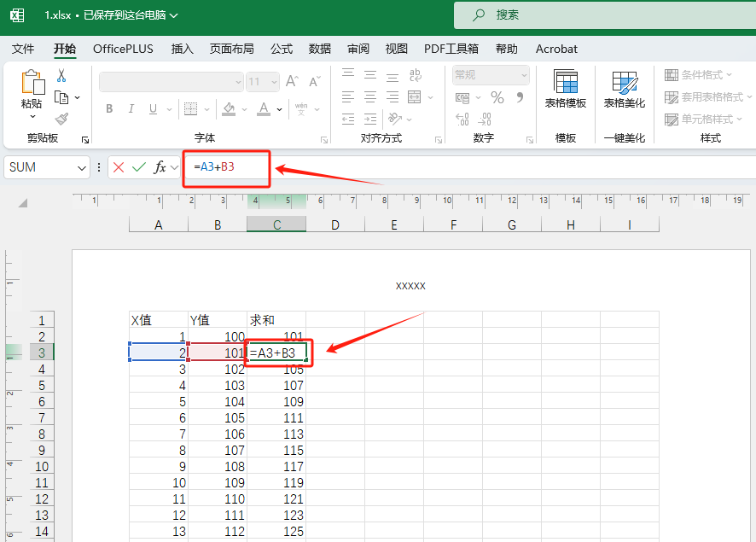Open Insert Function with the fx icon
The image size is (756, 542).
(x=160, y=167)
